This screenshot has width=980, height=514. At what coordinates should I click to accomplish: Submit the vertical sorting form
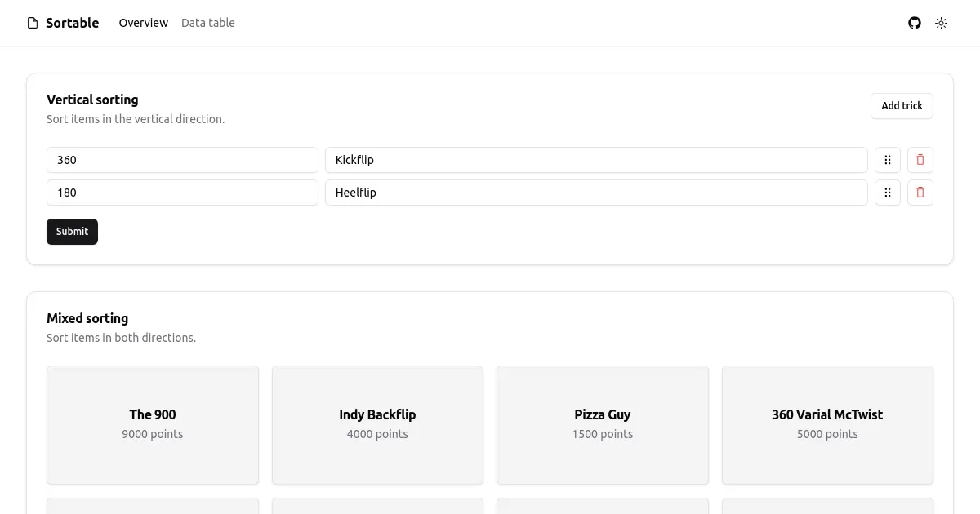72,231
